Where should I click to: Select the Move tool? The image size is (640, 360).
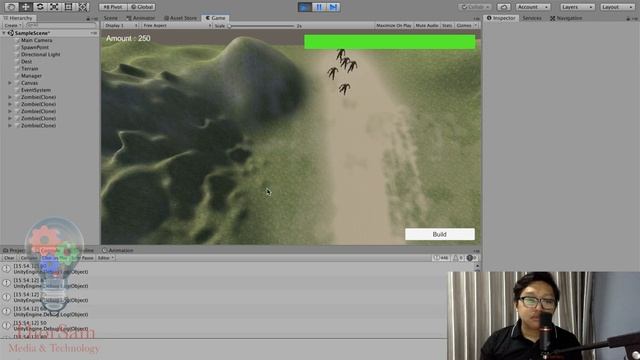point(25,7)
